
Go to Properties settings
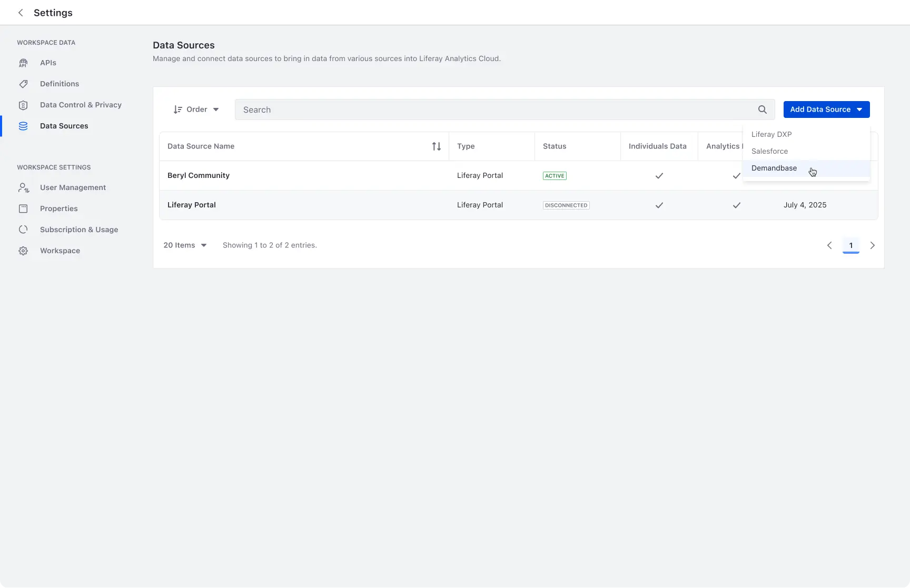tap(59, 208)
